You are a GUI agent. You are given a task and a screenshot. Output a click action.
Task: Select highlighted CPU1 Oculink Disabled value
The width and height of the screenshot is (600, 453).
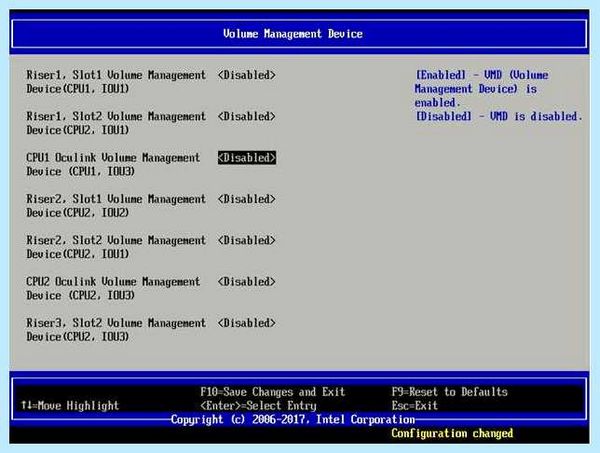(x=246, y=158)
